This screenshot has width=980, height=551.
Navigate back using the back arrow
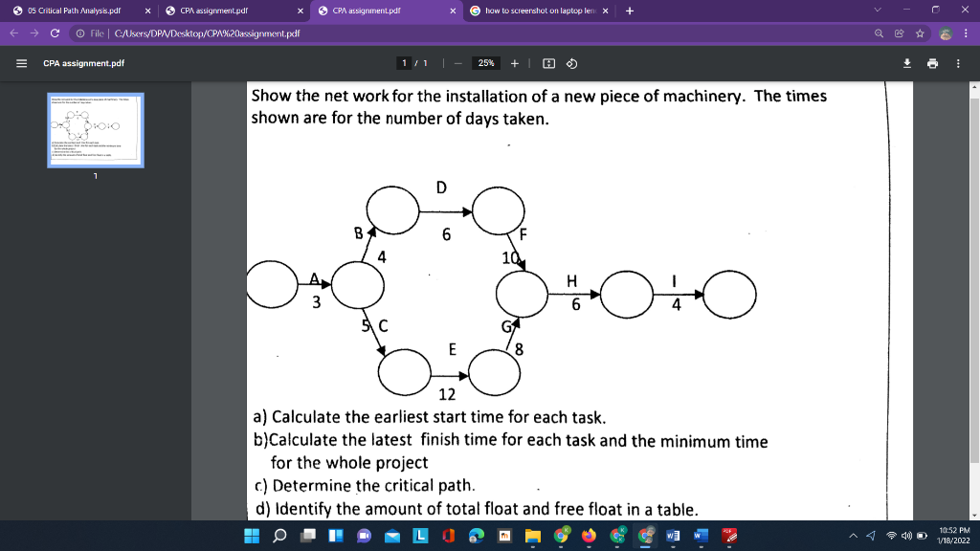(11, 32)
